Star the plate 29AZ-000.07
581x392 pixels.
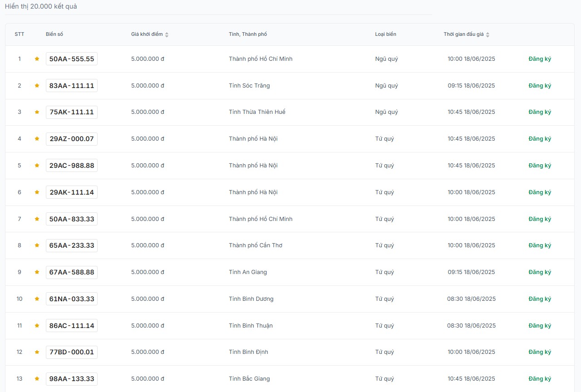click(x=37, y=139)
